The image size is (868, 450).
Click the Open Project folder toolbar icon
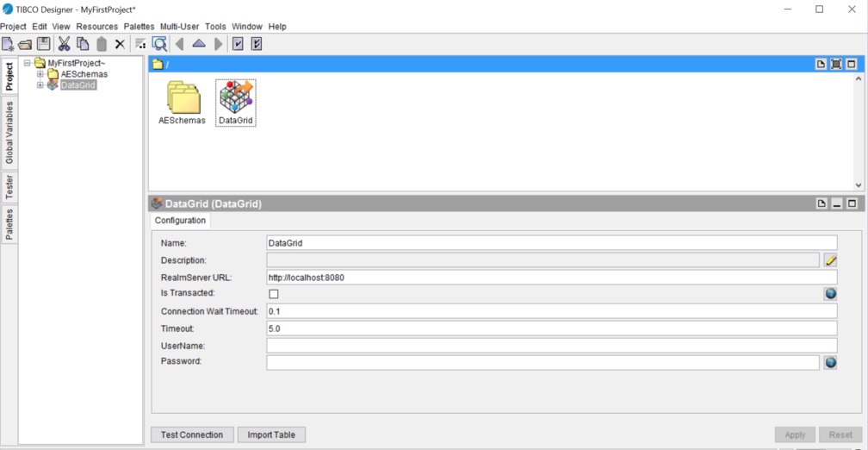[x=25, y=44]
